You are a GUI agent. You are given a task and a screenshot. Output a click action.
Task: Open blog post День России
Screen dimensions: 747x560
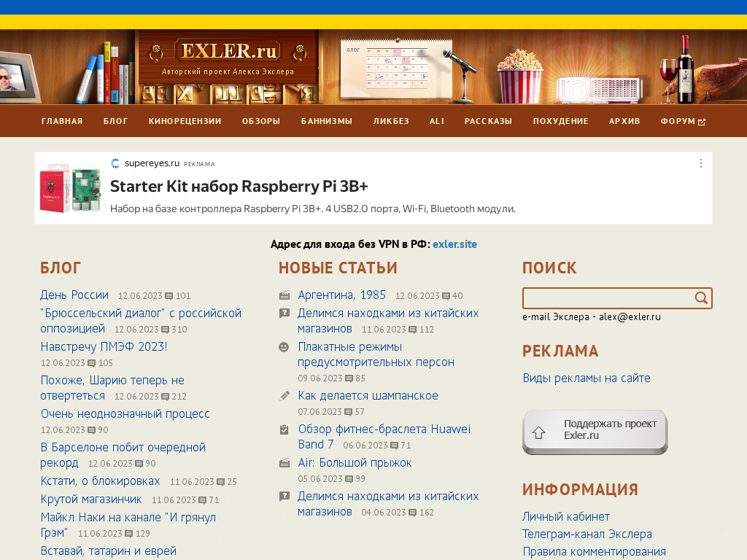tap(74, 295)
